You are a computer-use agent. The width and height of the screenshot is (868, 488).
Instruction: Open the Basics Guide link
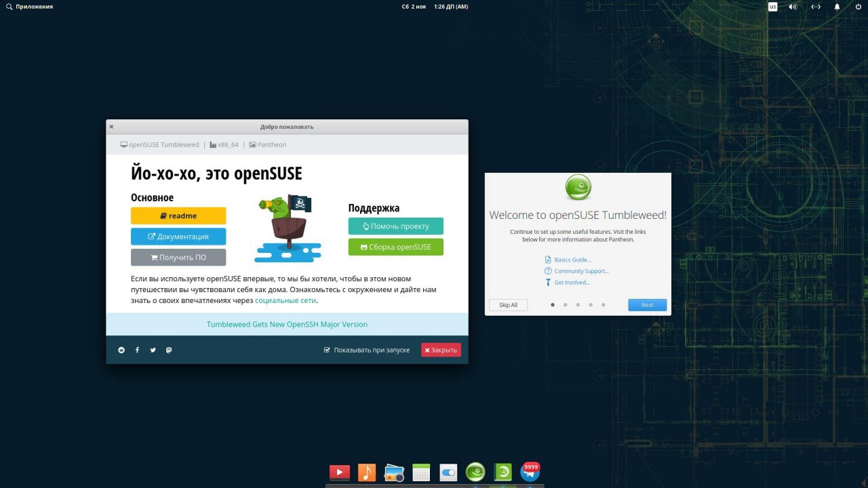568,260
